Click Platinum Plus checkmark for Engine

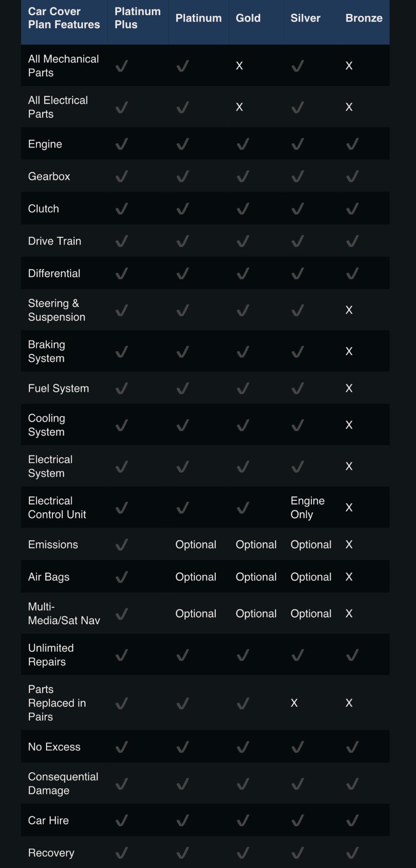click(x=122, y=144)
